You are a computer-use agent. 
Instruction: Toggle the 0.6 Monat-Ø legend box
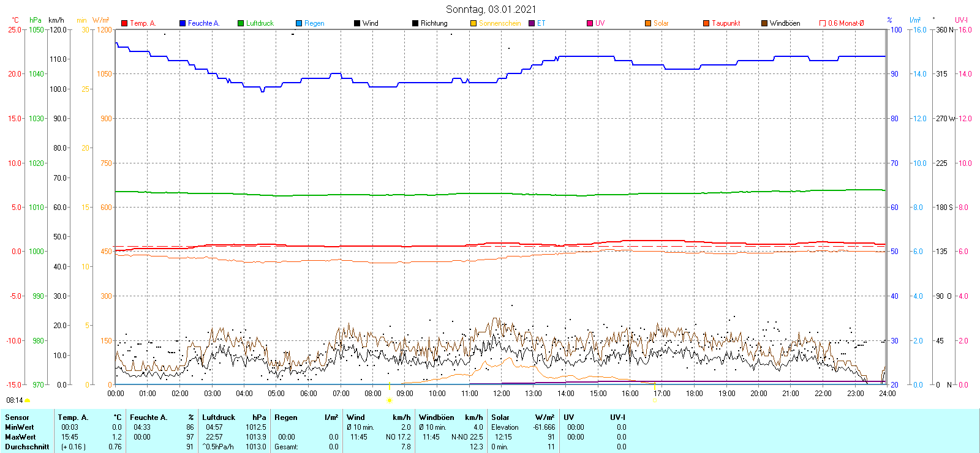(823, 23)
